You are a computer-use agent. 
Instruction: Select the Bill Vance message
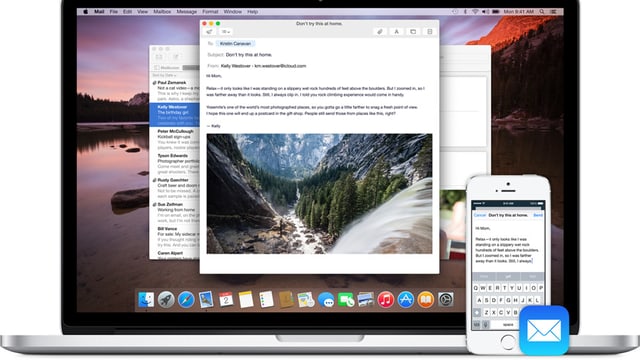tap(175, 237)
